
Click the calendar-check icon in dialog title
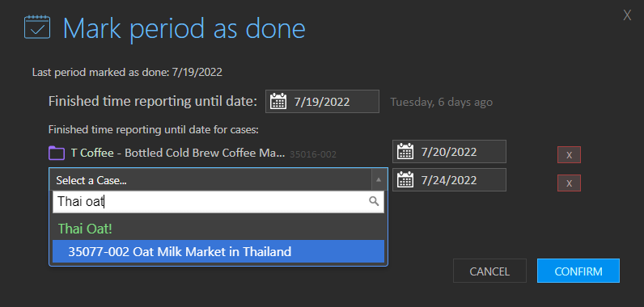pos(37,27)
